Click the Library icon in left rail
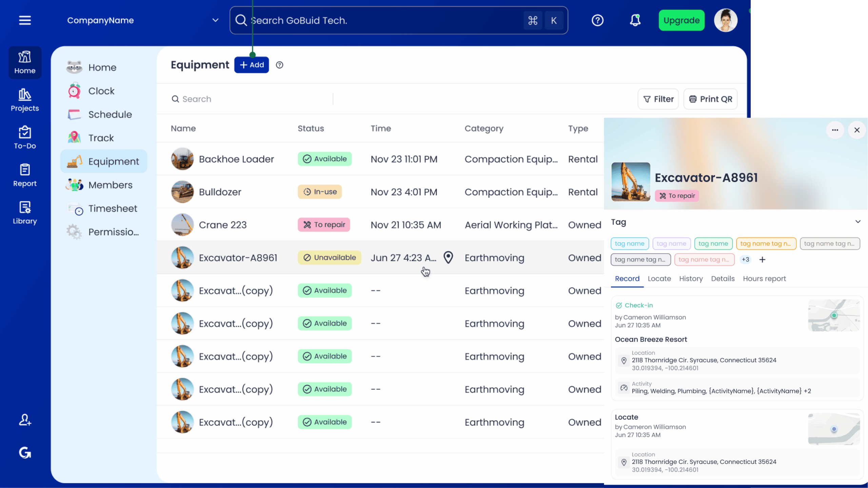868x488 pixels. click(25, 213)
